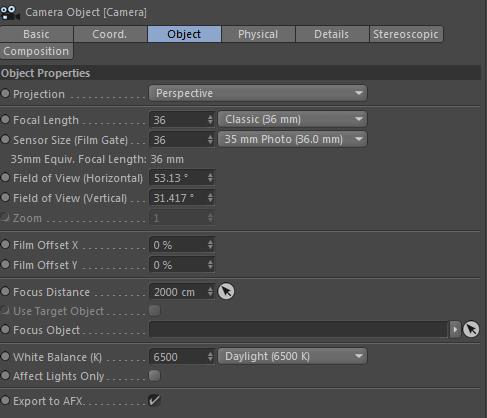Toggle the Use Target Object checkbox

tap(154, 311)
